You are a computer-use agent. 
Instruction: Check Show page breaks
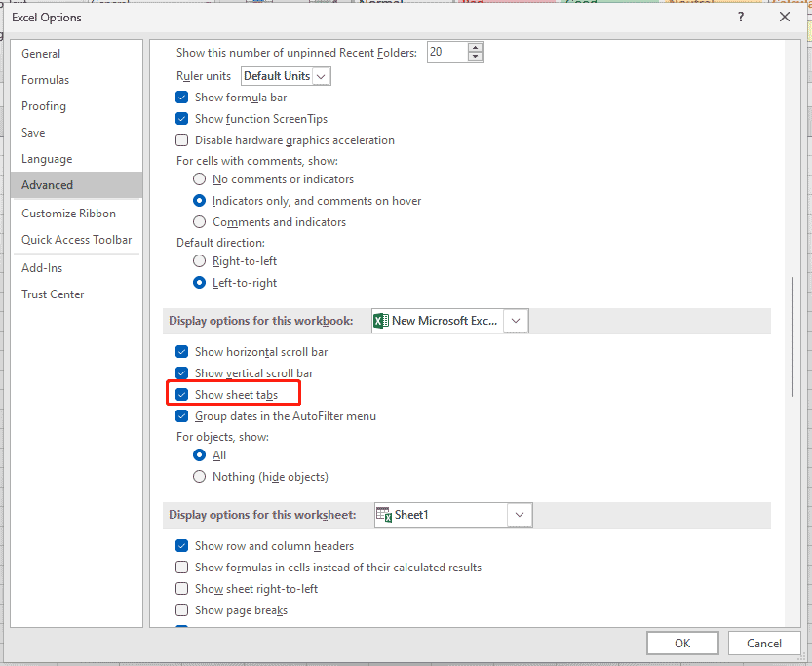pyautogui.click(x=181, y=609)
